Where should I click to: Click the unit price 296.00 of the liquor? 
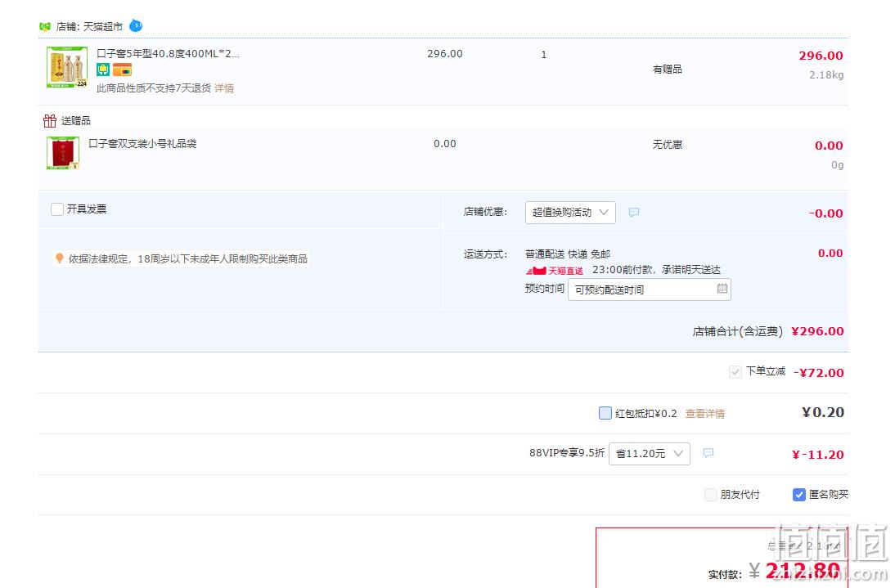(x=445, y=54)
